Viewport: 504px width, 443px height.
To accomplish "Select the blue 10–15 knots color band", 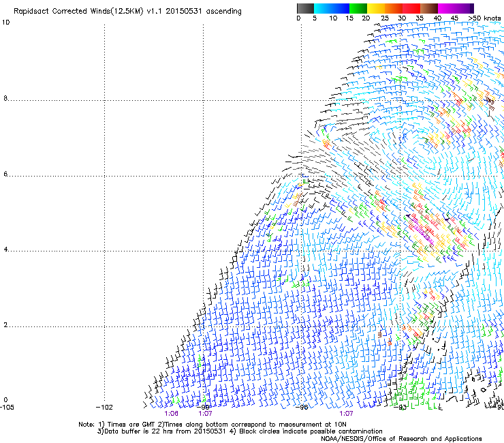I will (x=341, y=8).
